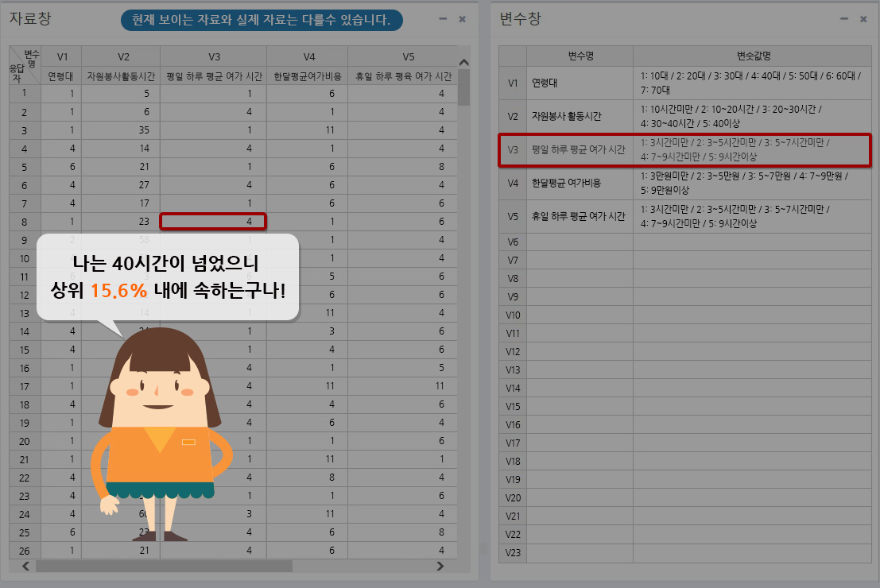Select the V1 연령대 row in 변수창
The image size is (880, 588).
click(x=685, y=83)
